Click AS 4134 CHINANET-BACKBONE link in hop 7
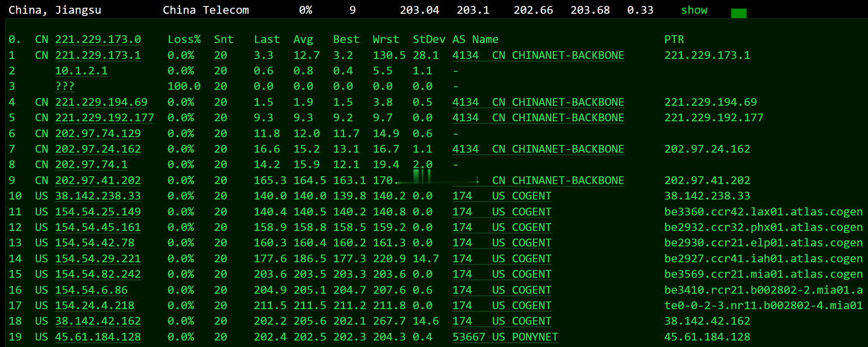 [538, 149]
